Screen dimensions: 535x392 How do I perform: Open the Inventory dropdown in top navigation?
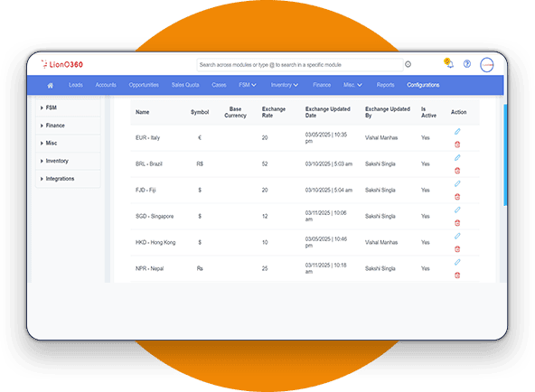[285, 85]
